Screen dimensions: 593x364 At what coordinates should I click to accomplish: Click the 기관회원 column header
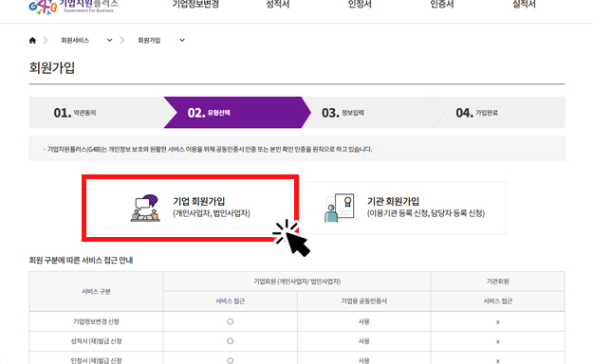click(497, 282)
